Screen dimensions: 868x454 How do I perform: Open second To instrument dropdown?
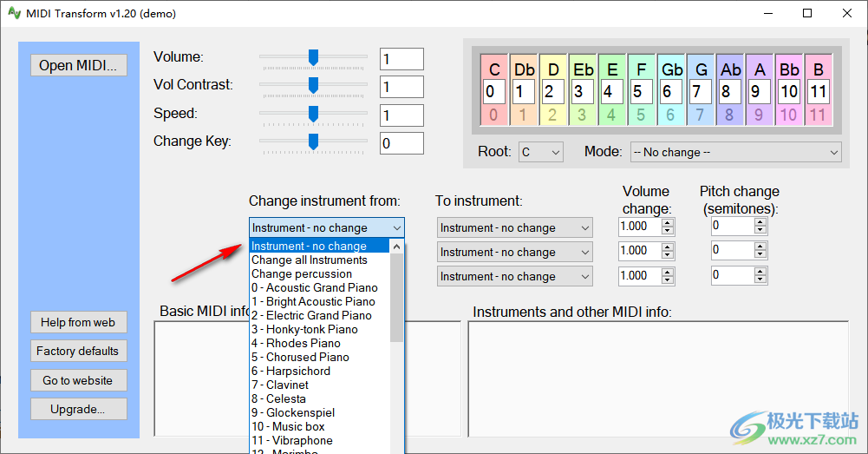[x=515, y=253]
